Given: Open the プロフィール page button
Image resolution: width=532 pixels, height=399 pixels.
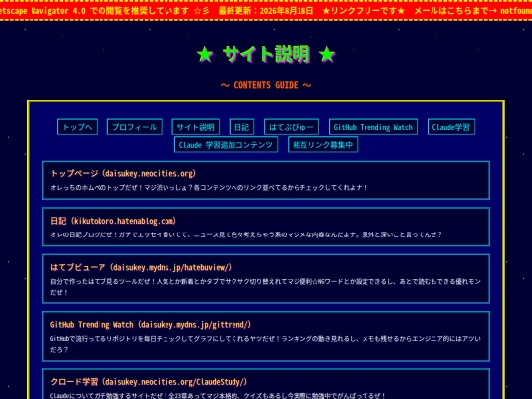Looking at the screenshot, I should (x=135, y=127).
